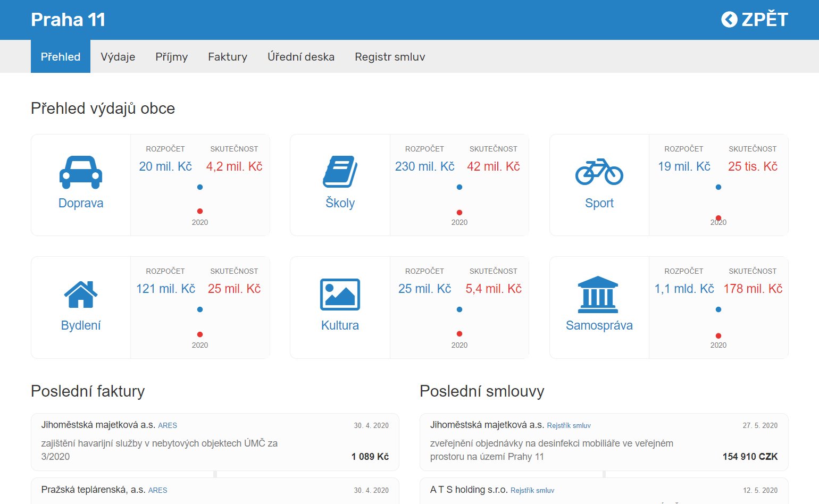
Task: Open Rejstřík smluv link for A T S holding
Action: 532,490
